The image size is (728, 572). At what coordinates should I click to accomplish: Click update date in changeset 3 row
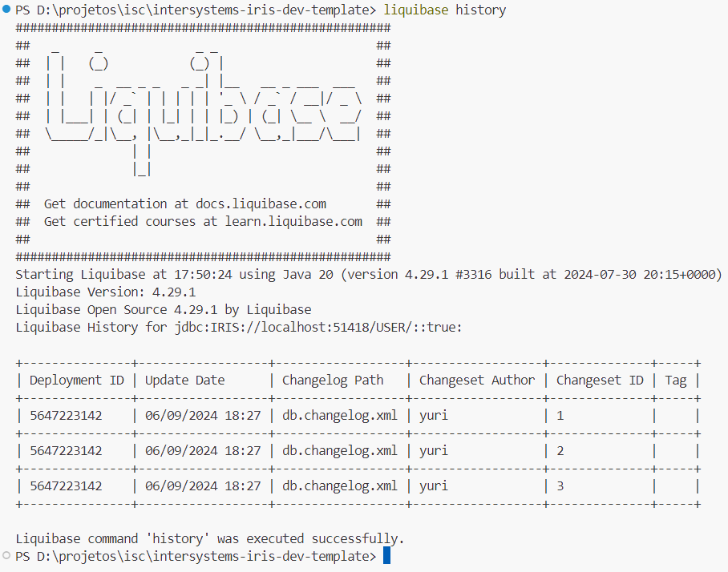[x=203, y=485]
